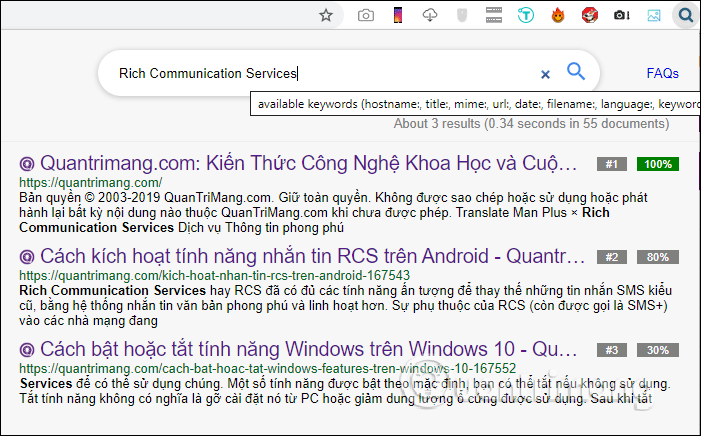Run search with the blue magnifier icon
The image size is (701, 436).
click(576, 71)
